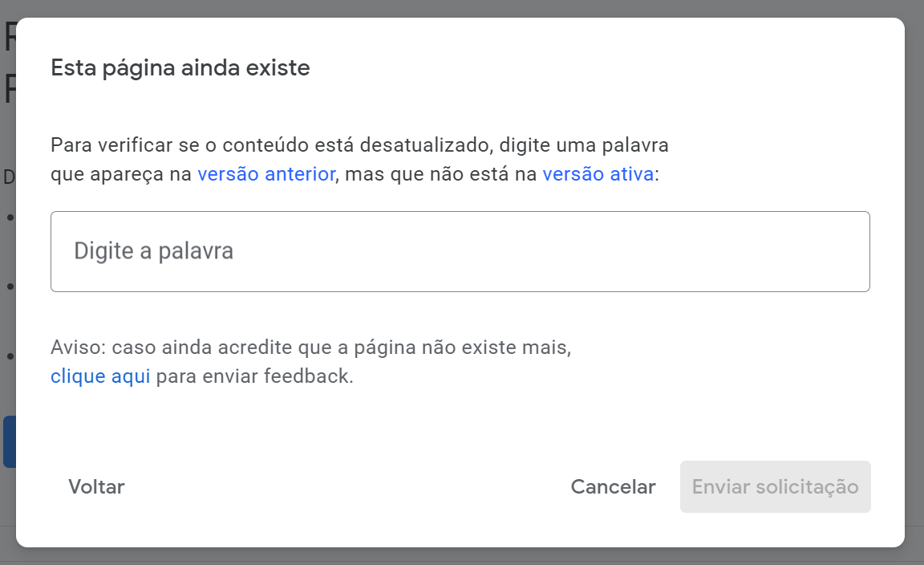Click the blue button behind the dialog
924x565 pixels.
coord(7,441)
